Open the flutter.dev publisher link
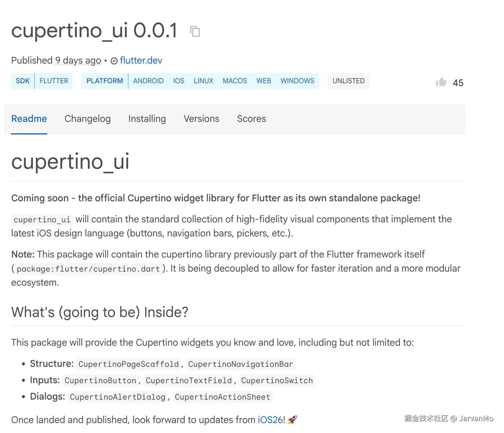The image size is (504, 433). pos(141,60)
